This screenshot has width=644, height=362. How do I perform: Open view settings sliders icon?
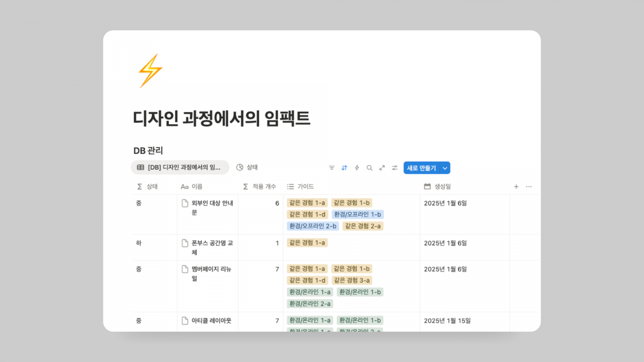[394, 168]
